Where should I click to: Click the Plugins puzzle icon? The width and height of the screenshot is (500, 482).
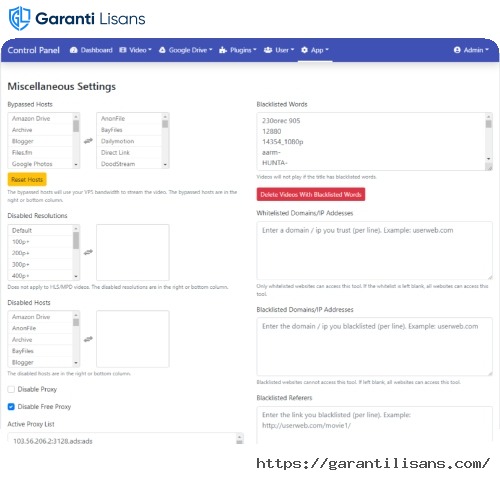coord(223,50)
